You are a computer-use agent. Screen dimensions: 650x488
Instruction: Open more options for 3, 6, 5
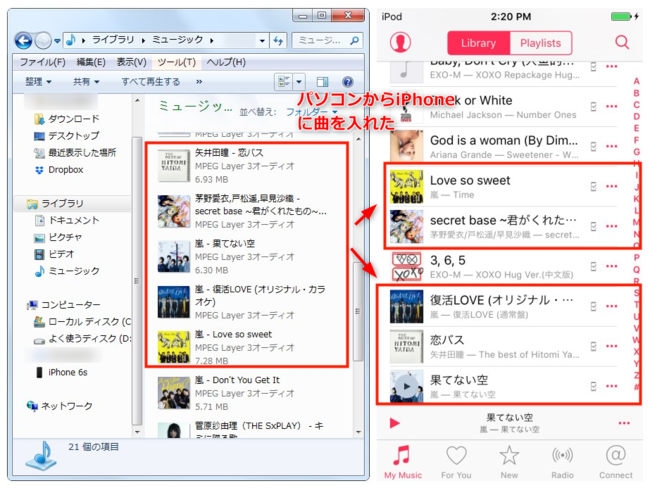pyautogui.click(x=612, y=266)
